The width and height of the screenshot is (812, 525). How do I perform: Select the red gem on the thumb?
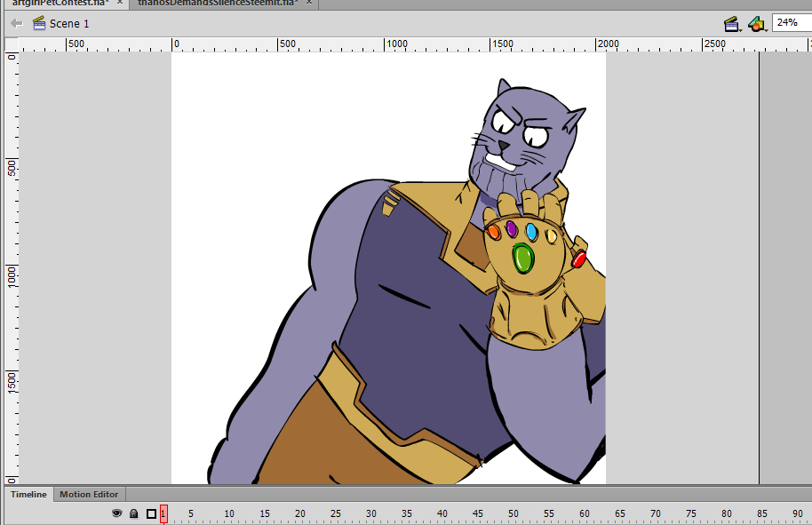(578, 259)
